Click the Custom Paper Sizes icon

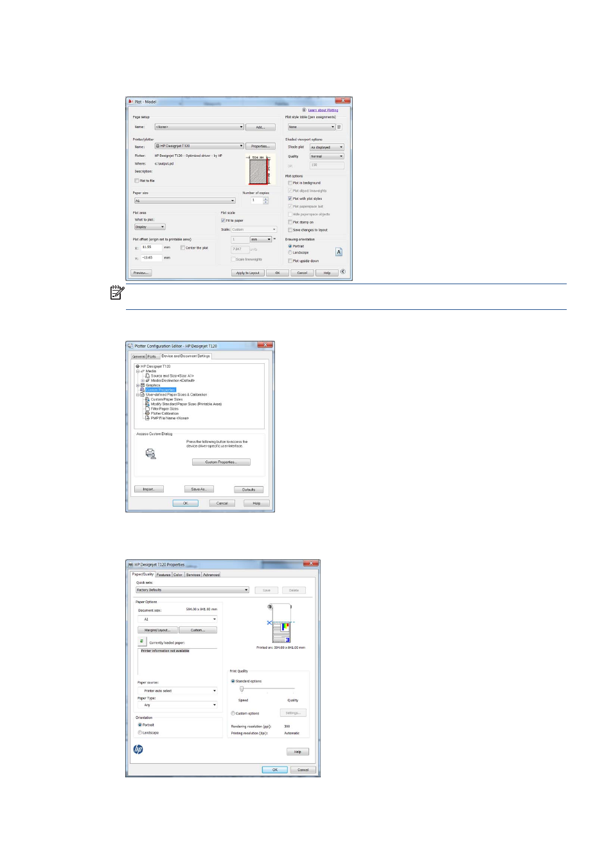click(x=148, y=399)
